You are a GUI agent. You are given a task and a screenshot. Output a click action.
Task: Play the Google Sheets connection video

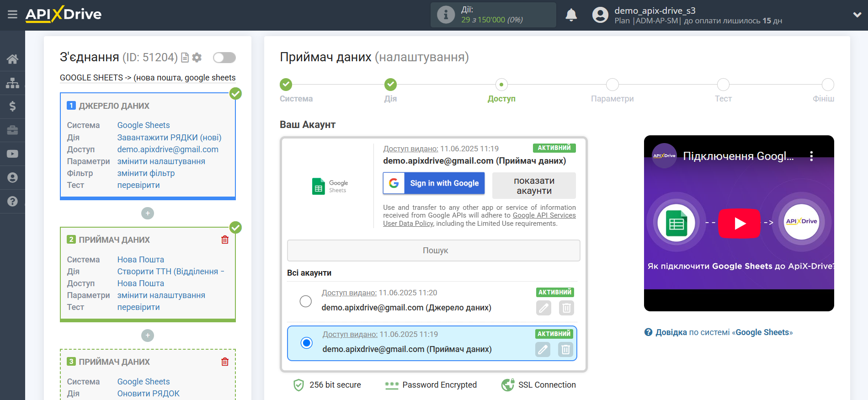[739, 223]
